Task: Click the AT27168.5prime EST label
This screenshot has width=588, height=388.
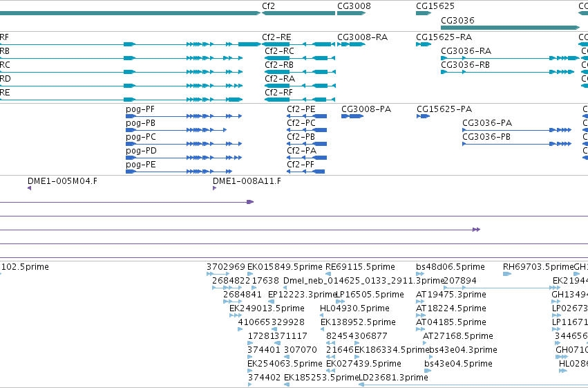Action: (x=458, y=336)
